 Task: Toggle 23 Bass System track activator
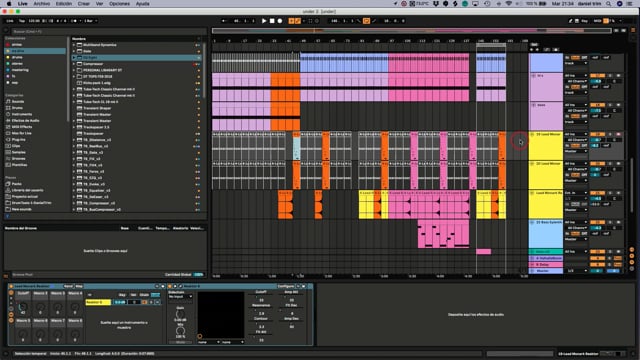[x=598, y=222]
